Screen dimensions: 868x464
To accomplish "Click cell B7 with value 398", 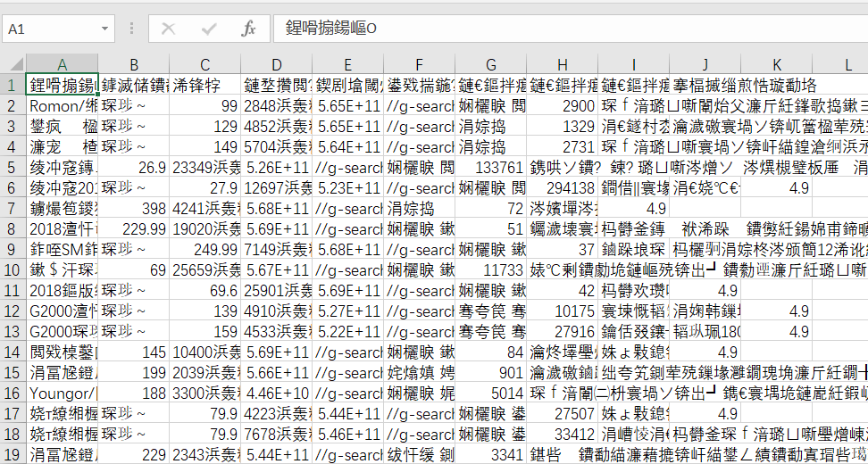I will [x=134, y=208].
